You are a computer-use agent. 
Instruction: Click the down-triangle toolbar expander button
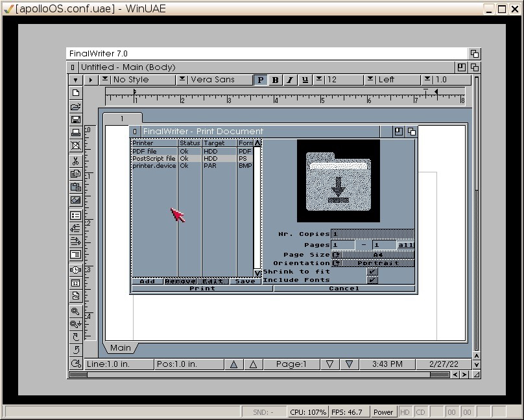tap(75, 80)
